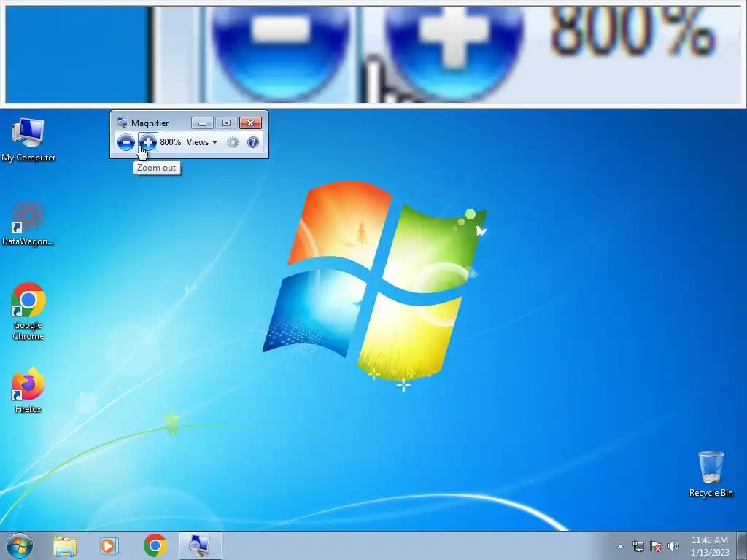Click Magnifier taskbar button
The height and width of the screenshot is (560, 747).
200,545
